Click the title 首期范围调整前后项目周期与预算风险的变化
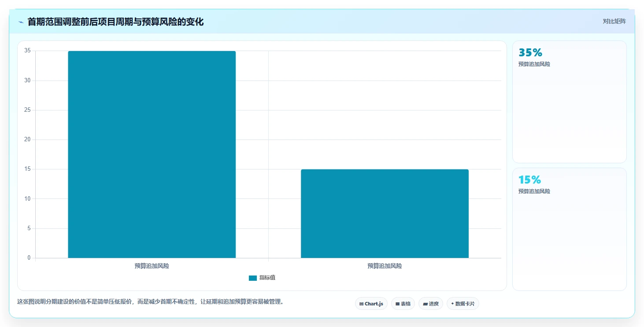This screenshot has width=644, height=327. tap(116, 22)
